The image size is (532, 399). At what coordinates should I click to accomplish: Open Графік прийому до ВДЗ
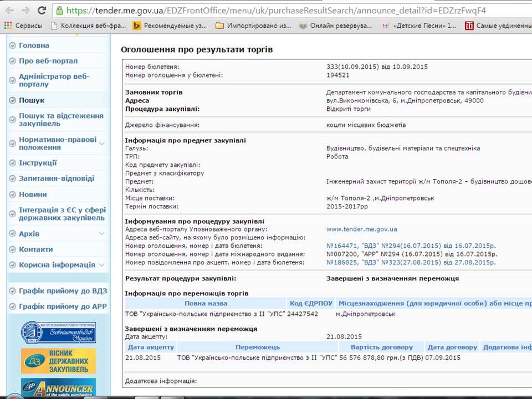click(x=63, y=291)
